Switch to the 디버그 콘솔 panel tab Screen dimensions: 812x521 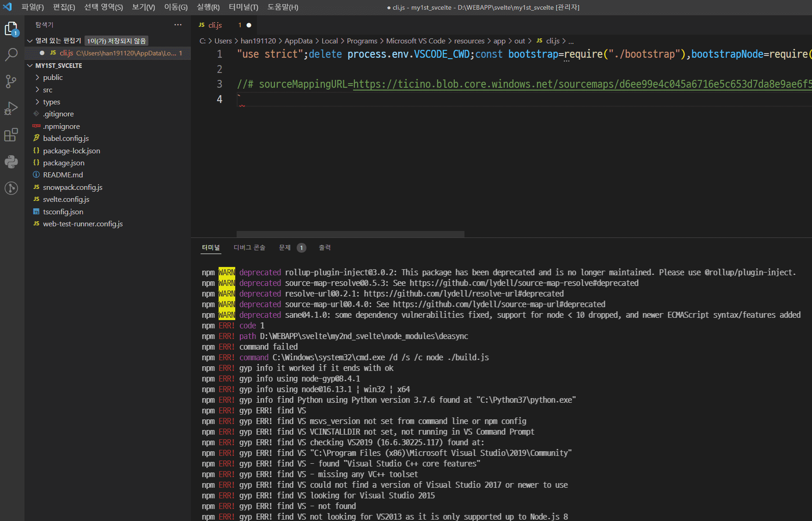click(249, 248)
